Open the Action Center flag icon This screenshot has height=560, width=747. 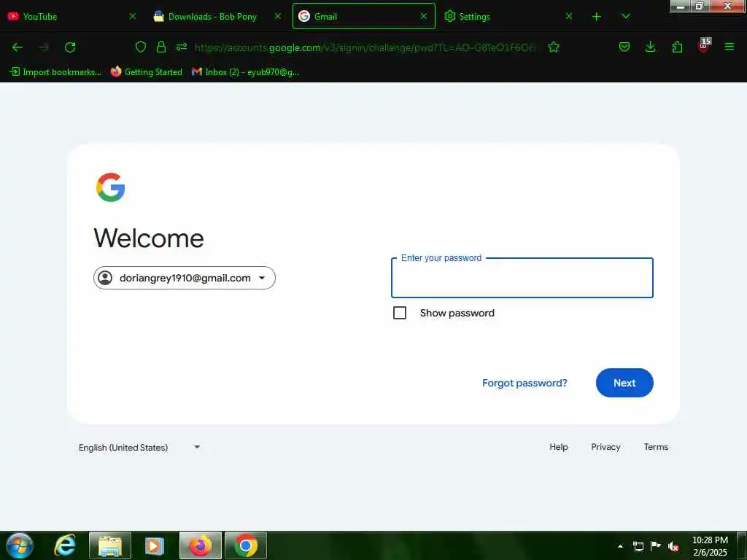click(x=656, y=545)
